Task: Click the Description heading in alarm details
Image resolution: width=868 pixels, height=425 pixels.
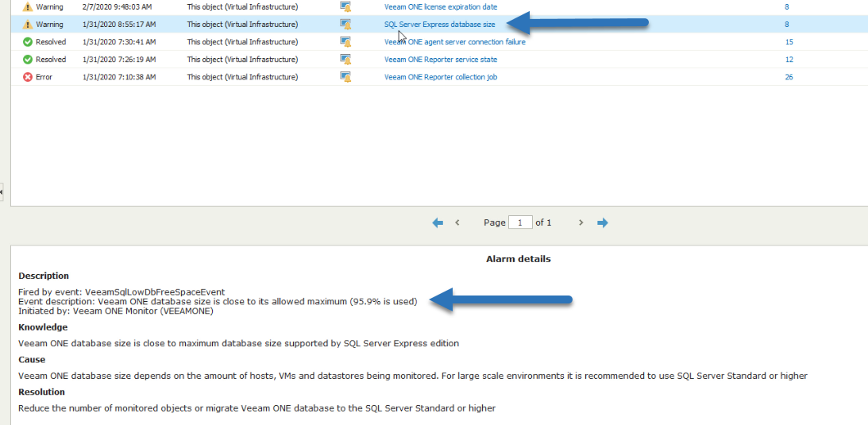Action: tap(44, 276)
